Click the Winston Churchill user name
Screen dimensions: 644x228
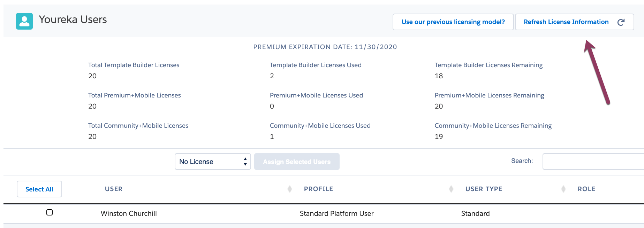[x=129, y=213]
